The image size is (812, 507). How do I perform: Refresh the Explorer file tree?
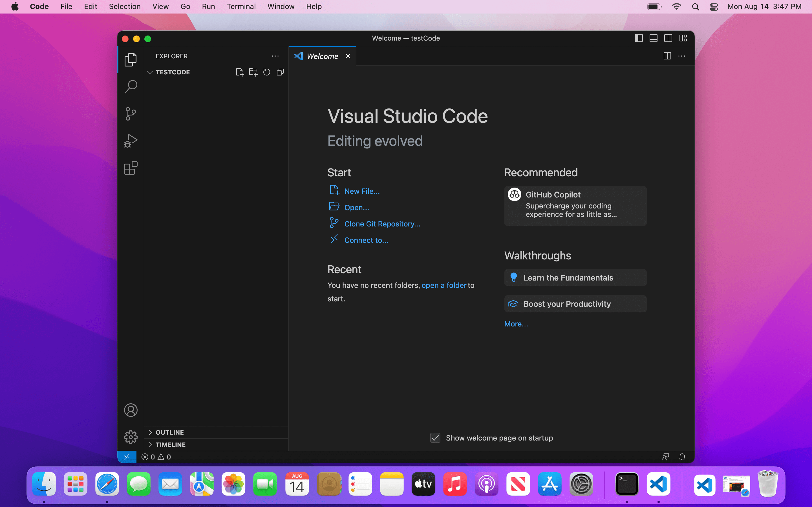[x=267, y=72]
